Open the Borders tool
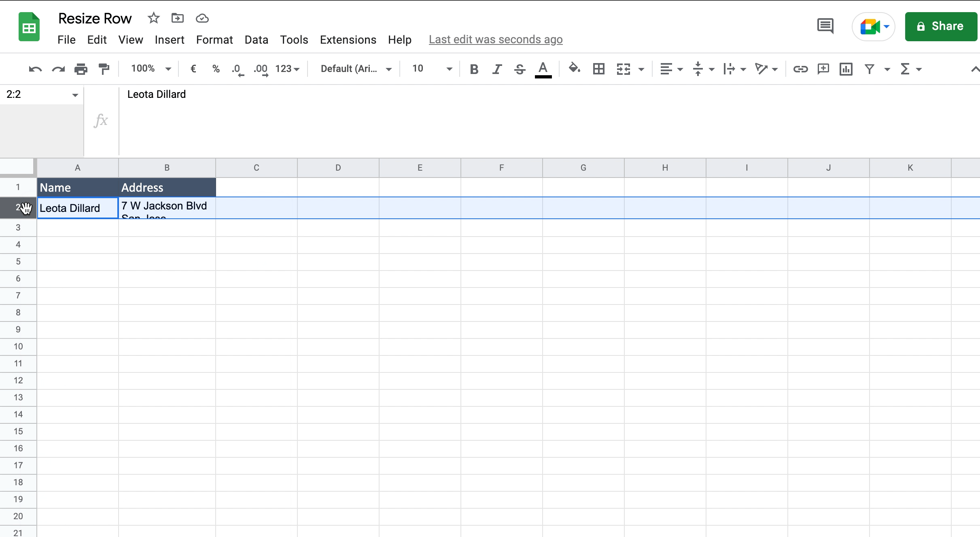 click(x=598, y=69)
